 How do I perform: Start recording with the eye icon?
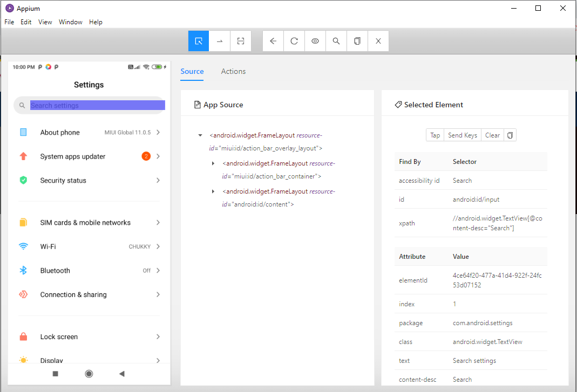point(315,41)
